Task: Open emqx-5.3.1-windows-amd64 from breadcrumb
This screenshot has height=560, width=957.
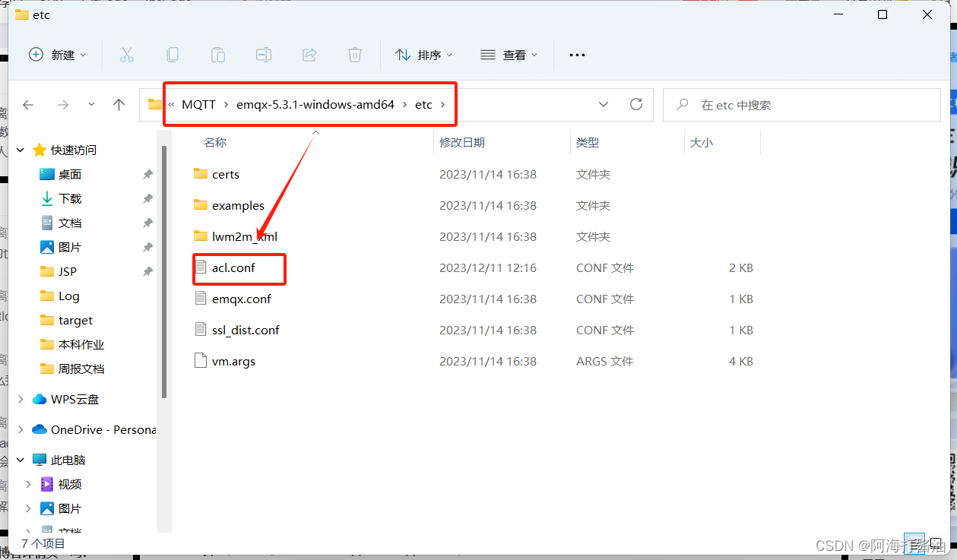Action: click(315, 104)
